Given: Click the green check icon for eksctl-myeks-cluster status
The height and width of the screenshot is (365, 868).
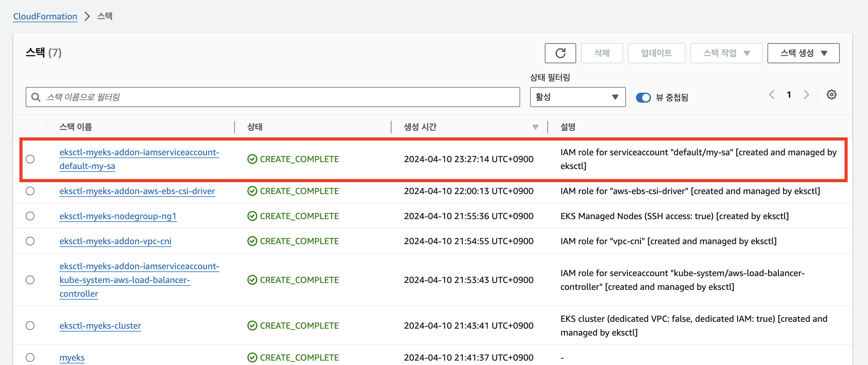Looking at the screenshot, I should [252, 326].
